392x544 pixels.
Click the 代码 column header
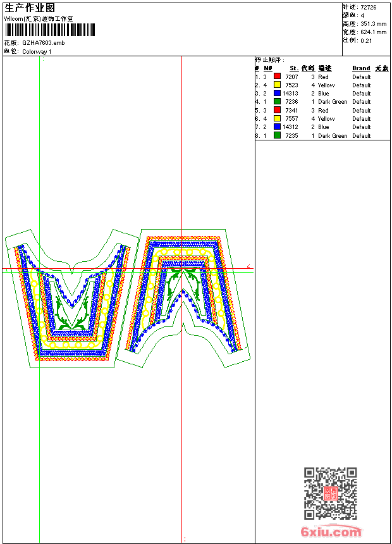tap(308, 68)
